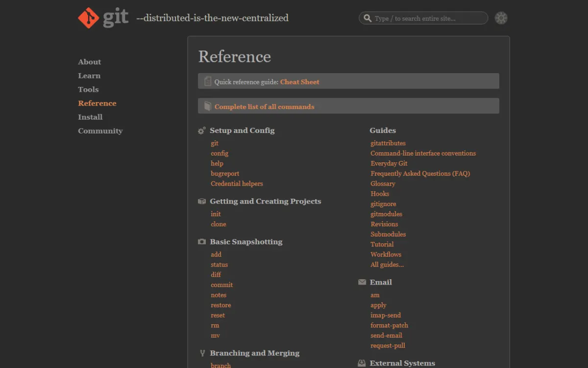Open the commit command link
Viewport: 588px width, 368px height.
(222, 285)
